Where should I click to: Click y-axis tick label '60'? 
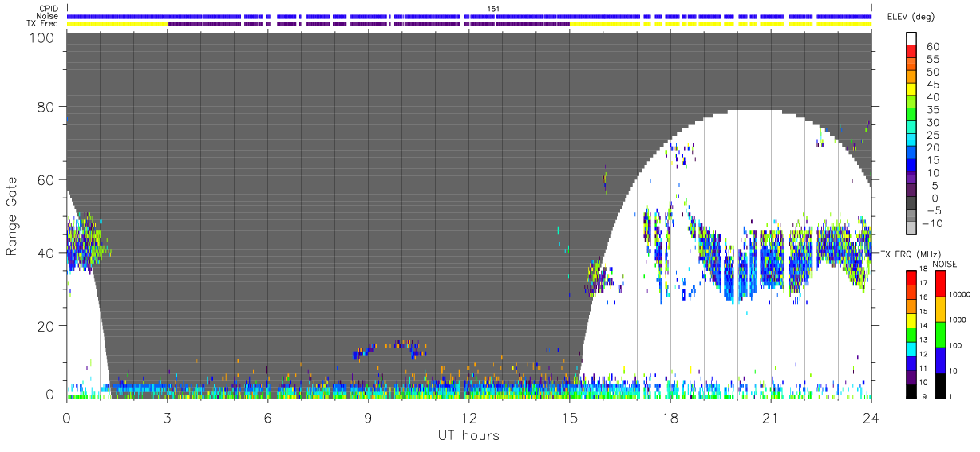[x=45, y=180]
